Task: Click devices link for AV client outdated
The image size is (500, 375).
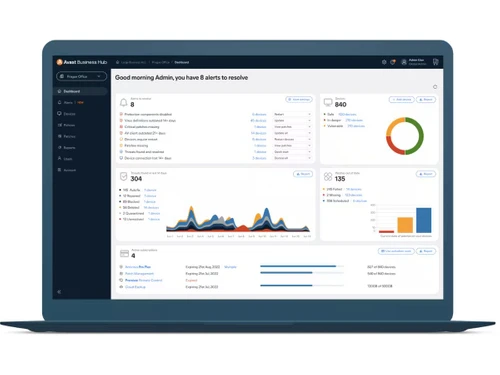Action: click(x=258, y=133)
